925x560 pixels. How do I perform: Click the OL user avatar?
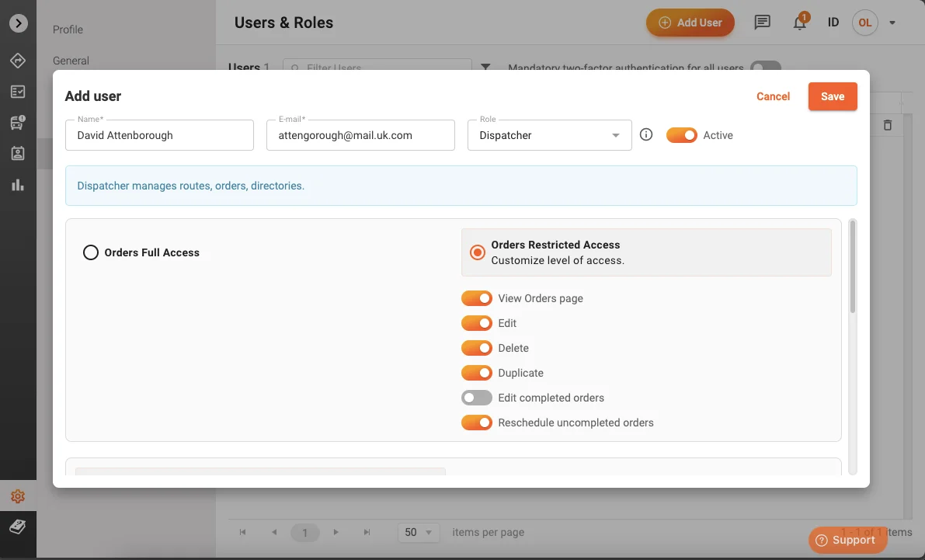point(865,23)
